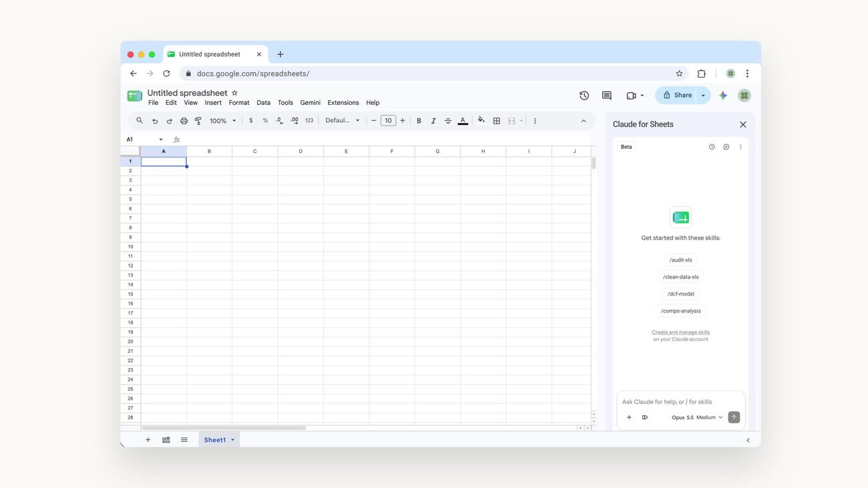This screenshot has width=868, height=488.
Task: Open the comments panel icon
Action: pos(606,95)
